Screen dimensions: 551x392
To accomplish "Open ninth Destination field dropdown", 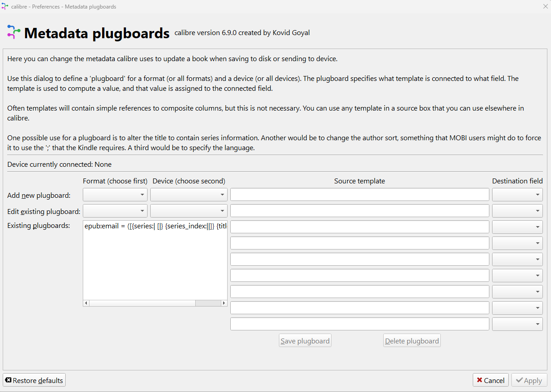I will [517, 324].
